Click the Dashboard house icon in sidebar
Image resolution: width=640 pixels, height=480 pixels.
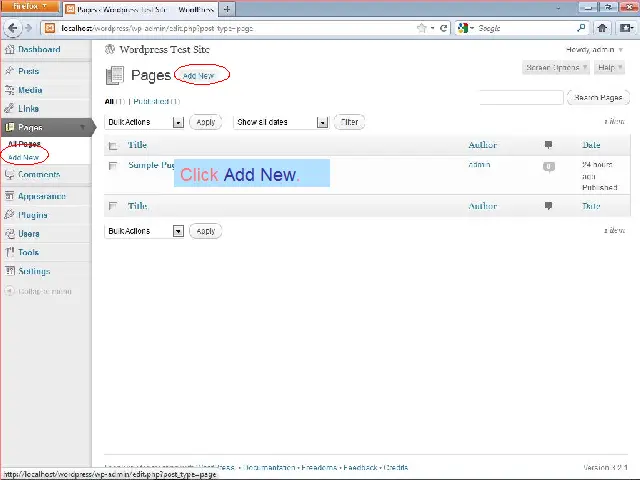point(9,50)
